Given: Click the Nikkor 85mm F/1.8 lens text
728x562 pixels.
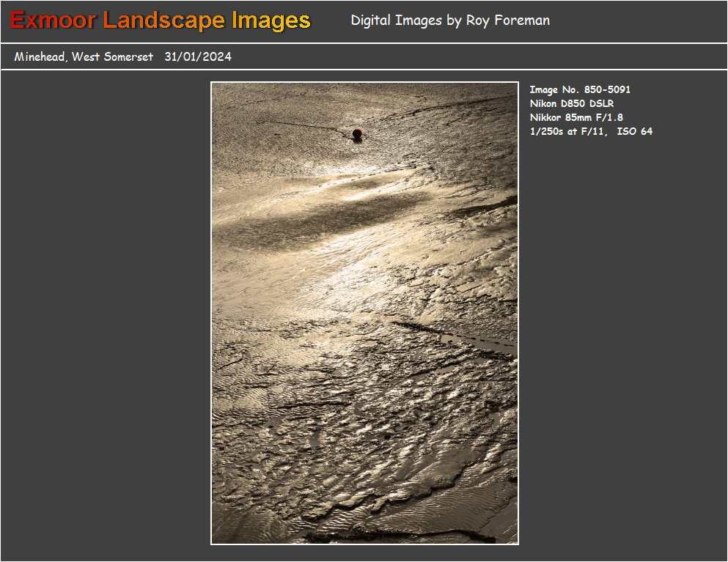Looking at the screenshot, I should (x=576, y=117).
